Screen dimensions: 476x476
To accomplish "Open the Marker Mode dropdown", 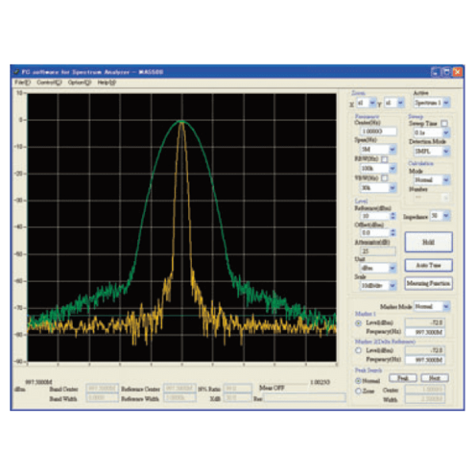I will click(x=446, y=306).
